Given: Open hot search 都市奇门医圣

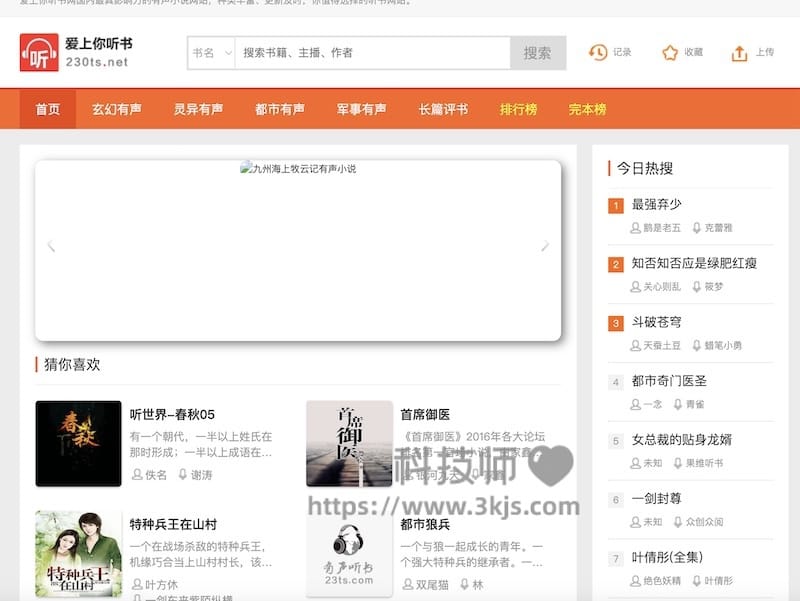Looking at the screenshot, I should tap(669, 381).
